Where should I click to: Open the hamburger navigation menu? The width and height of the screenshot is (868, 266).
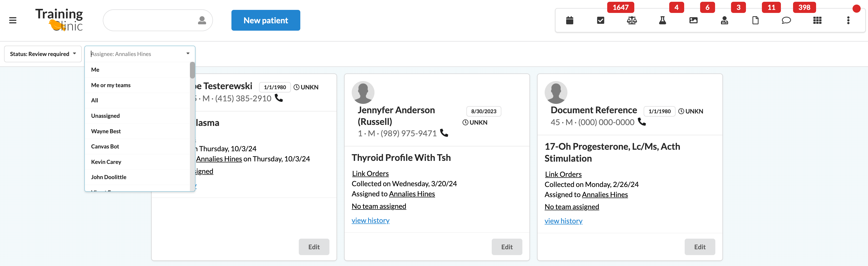[13, 21]
